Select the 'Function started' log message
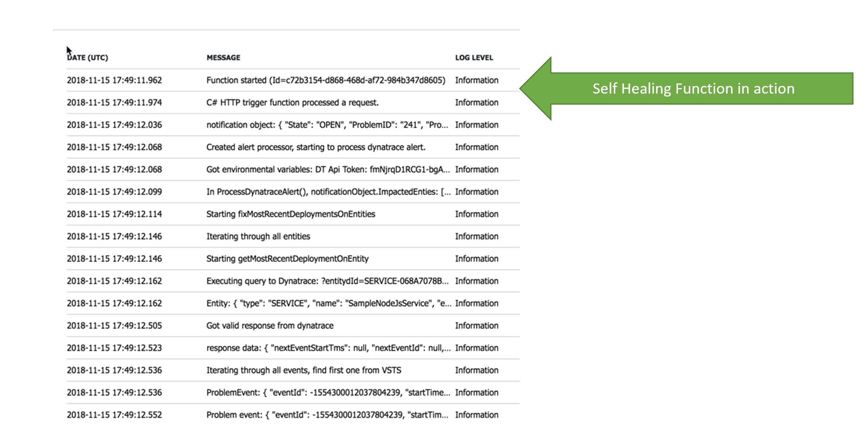Screen dimensions: 868x444 [x=325, y=80]
